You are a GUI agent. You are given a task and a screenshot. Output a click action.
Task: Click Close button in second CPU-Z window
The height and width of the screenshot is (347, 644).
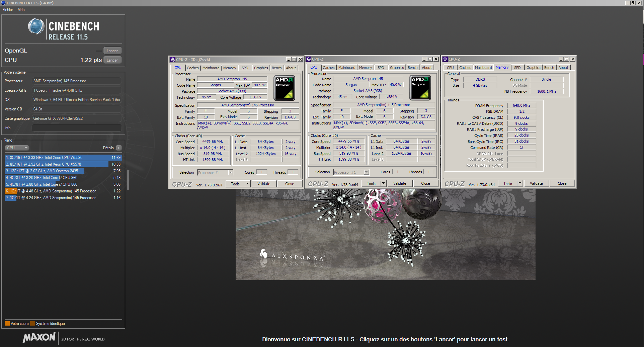(425, 183)
